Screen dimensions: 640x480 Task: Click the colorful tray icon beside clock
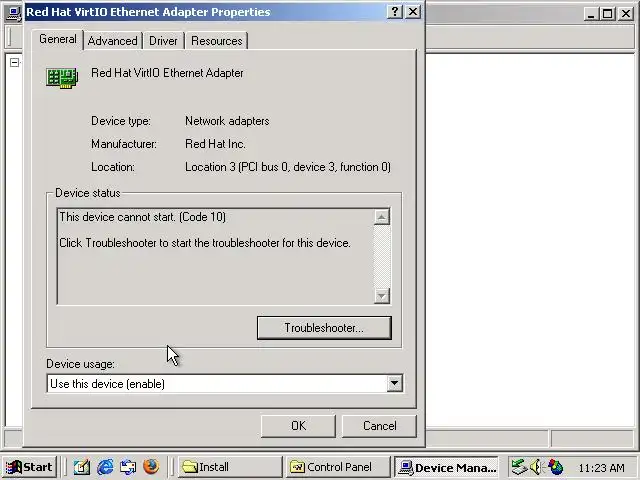coord(555,467)
